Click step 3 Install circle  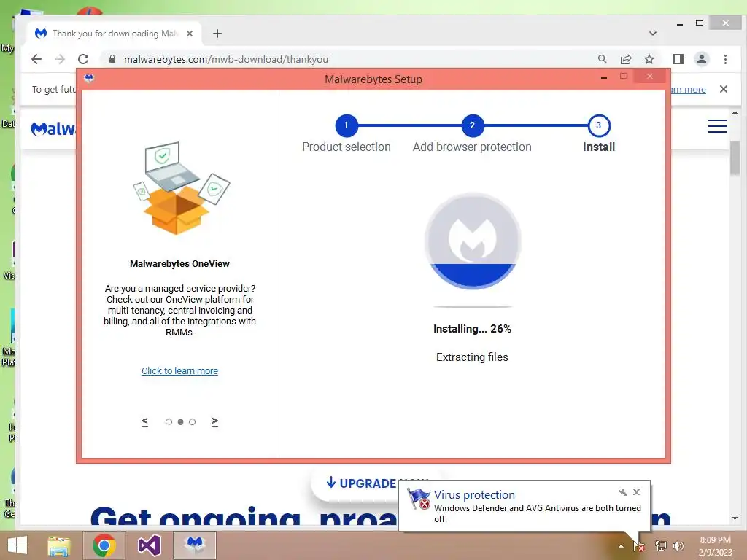[x=598, y=125]
